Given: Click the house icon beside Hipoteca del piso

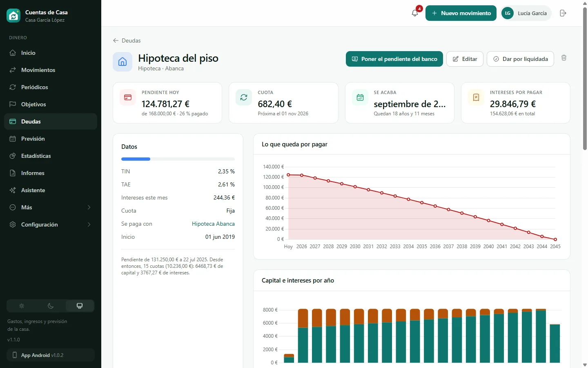Looking at the screenshot, I should pyautogui.click(x=122, y=62).
